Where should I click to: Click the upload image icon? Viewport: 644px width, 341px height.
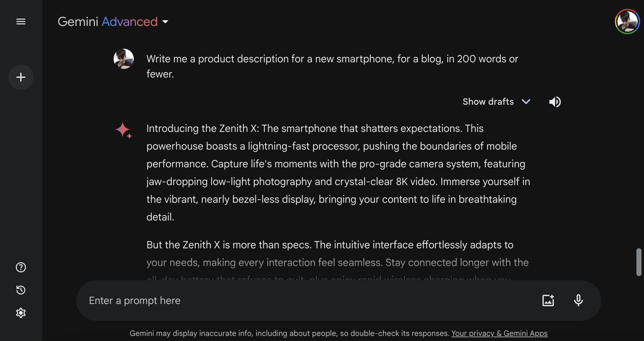548,300
